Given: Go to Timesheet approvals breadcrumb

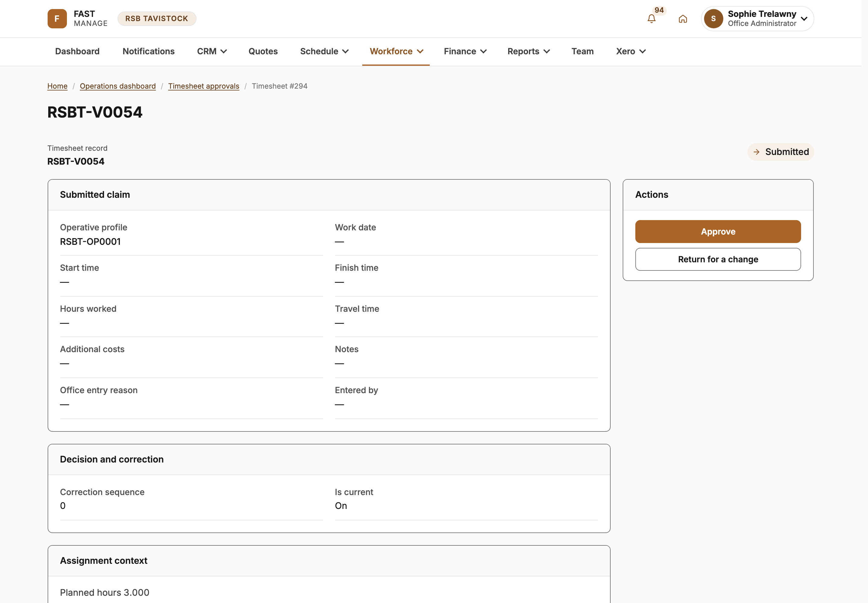Looking at the screenshot, I should click(x=204, y=86).
